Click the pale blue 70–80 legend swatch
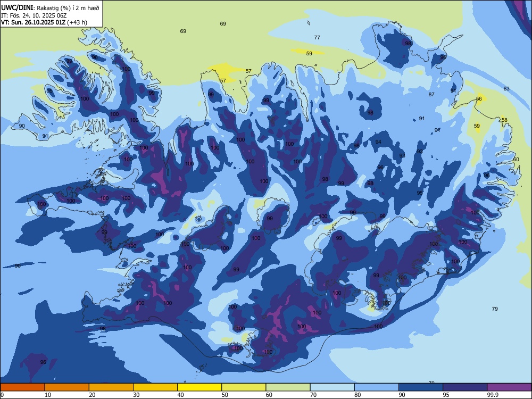 (x=332, y=387)
